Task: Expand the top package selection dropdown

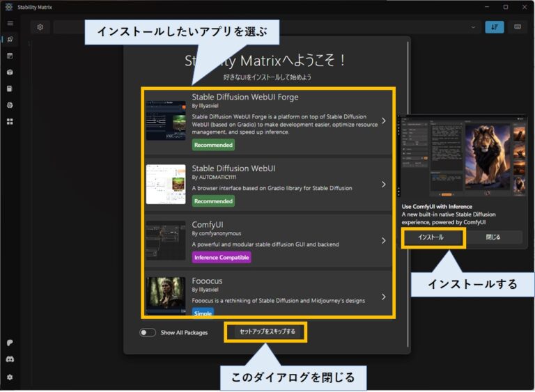Action: click(474, 27)
